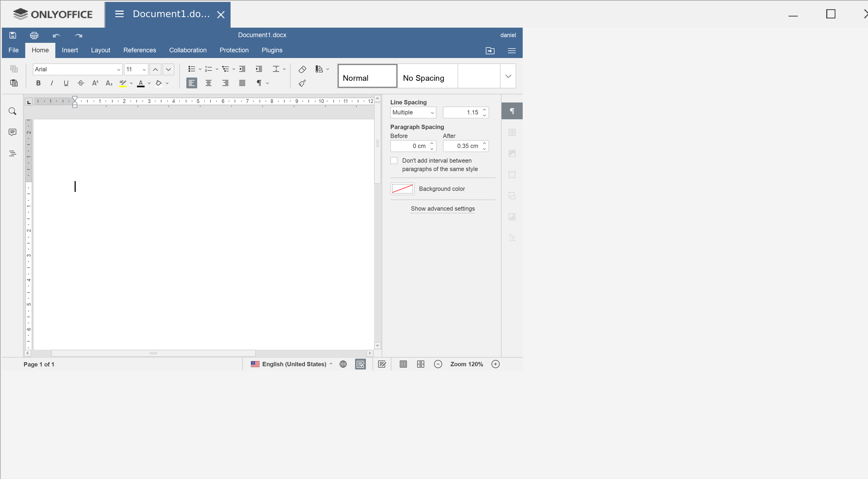Open the File menu
Image resolution: width=868 pixels, height=479 pixels.
click(13, 50)
